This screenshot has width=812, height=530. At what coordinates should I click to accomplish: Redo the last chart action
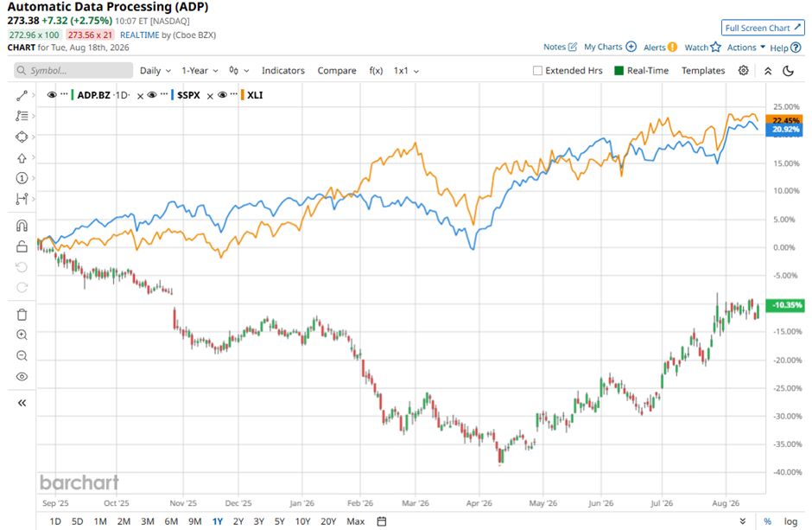click(x=22, y=288)
